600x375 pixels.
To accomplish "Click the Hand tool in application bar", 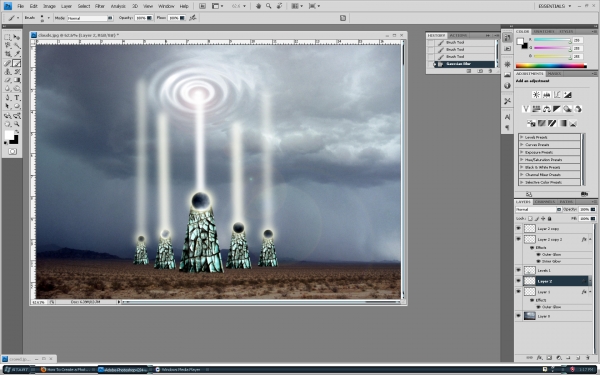I will point(258,6).
